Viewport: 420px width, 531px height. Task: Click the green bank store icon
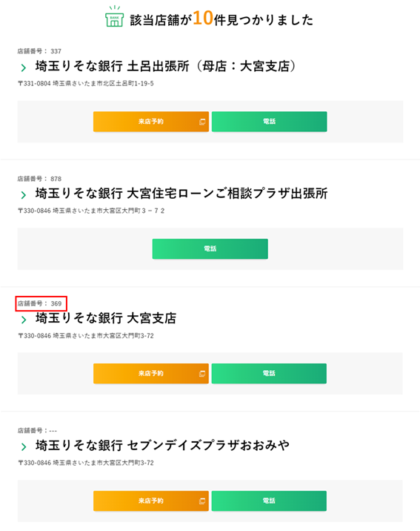pos(114,16)
